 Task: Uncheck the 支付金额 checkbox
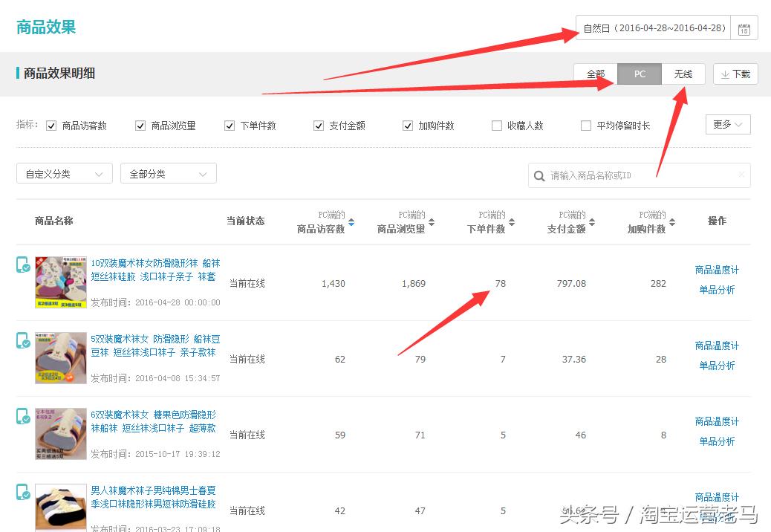click(319, 125)
